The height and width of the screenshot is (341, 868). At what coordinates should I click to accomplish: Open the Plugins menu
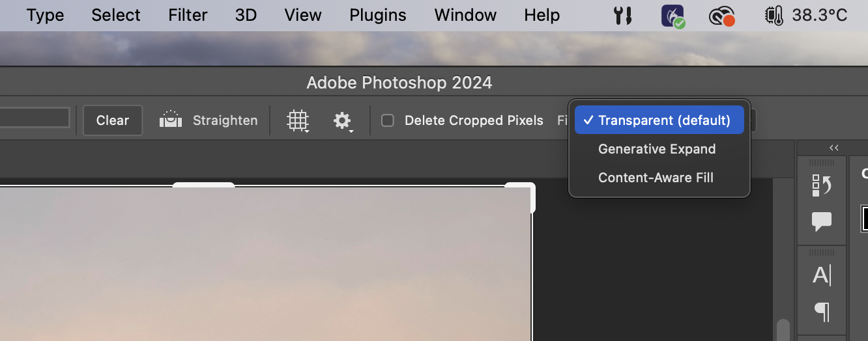coord(377,15)
